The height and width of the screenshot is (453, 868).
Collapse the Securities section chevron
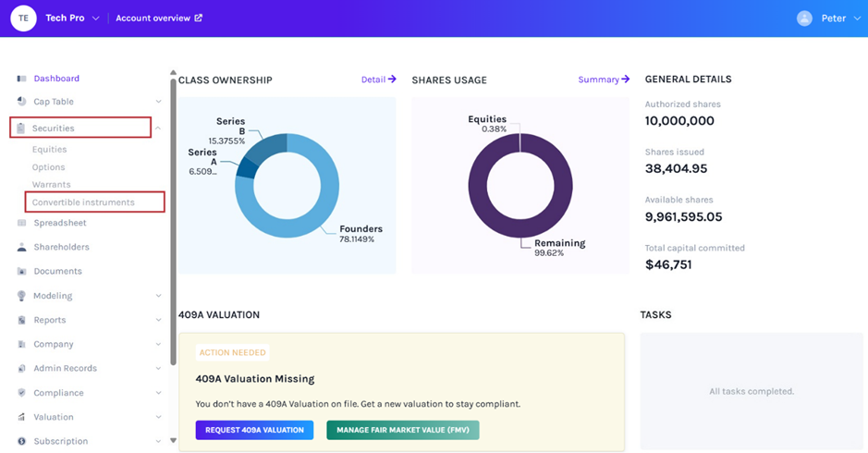pos(158,129)
